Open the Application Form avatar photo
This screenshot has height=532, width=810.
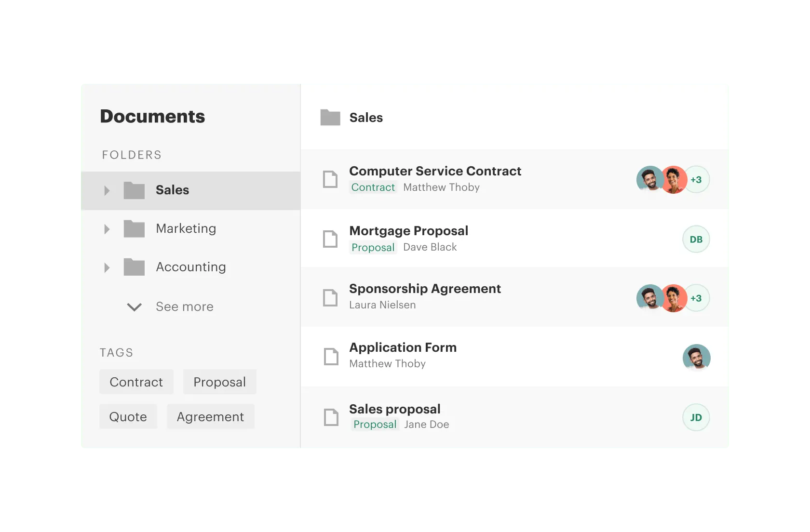(x=697, y=358)
